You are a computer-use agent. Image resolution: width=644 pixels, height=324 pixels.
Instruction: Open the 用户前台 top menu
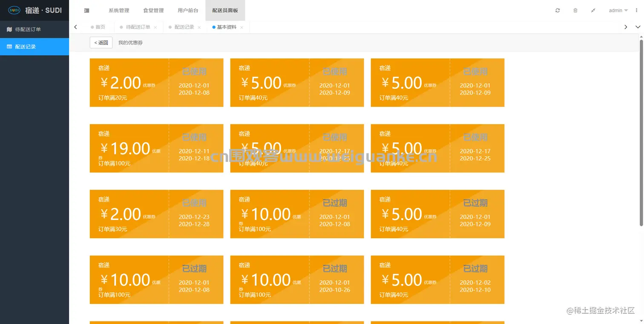(188, 11)
